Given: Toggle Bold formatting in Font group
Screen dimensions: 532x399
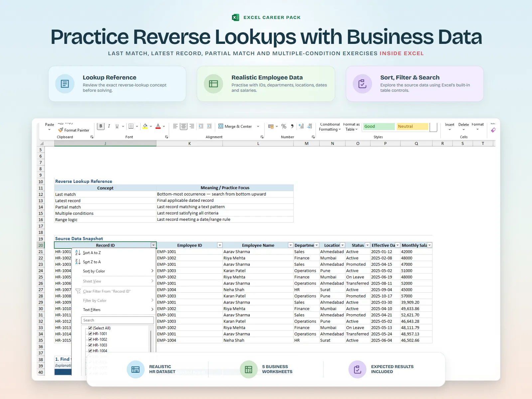Looking at the screenshot, I should pos(101,126).
